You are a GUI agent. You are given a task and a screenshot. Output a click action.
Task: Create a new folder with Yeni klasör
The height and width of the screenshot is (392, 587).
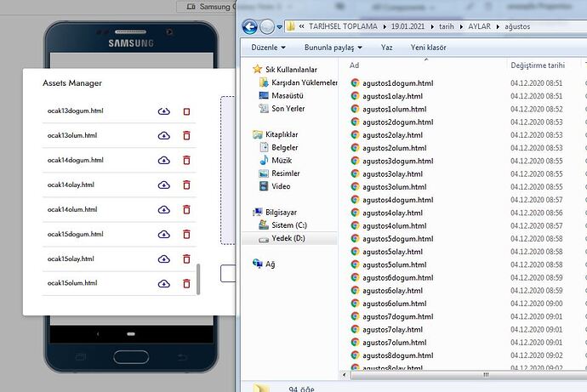pos(428,48)
